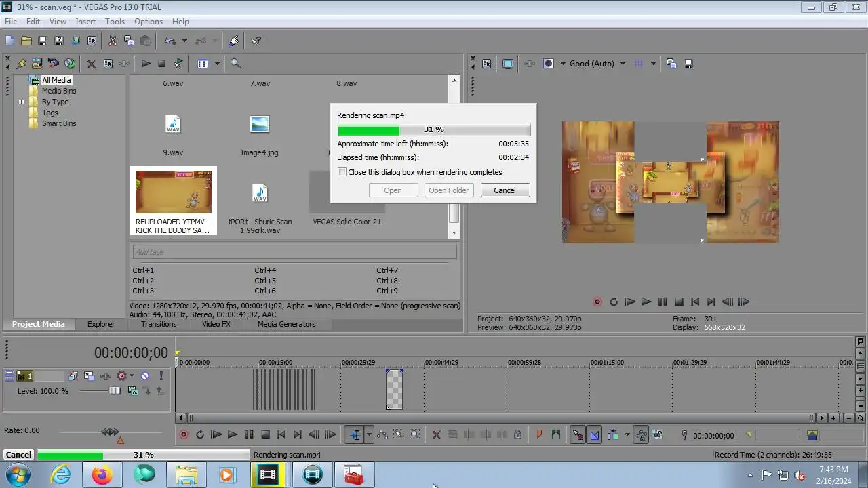Open Split Screen View dropdown arrow

point(563,64)
